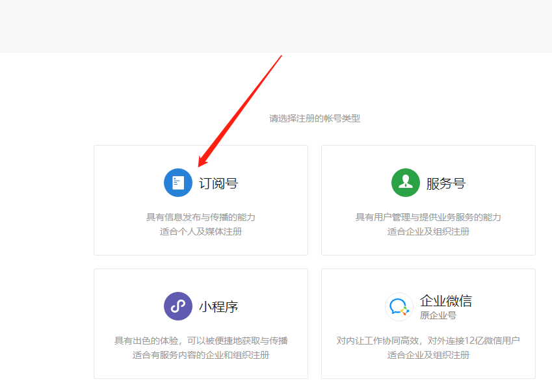Click 适合有服务内容的企业和组织注册 text
The width and height of the screenshot is (552, 392).
tap(200, 355)
